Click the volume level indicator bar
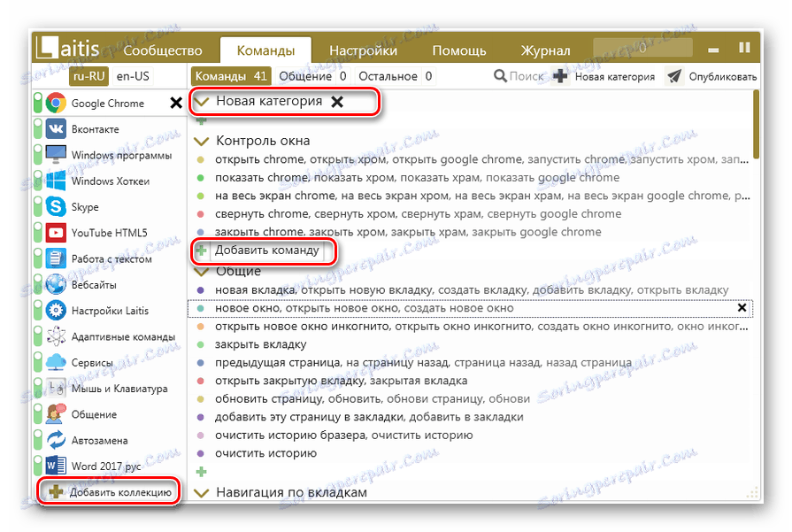Image resolution: width=792 pixels, height=532 pixels. click(642, 48)
